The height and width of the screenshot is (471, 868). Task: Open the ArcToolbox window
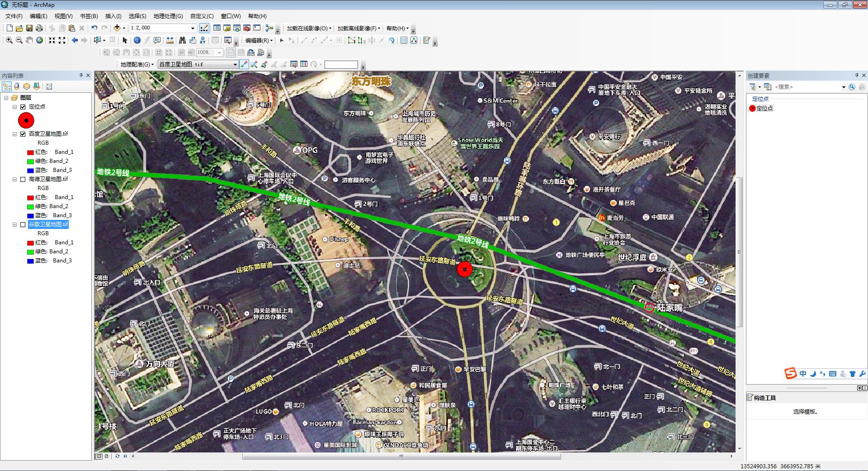(x=247, y=28)
